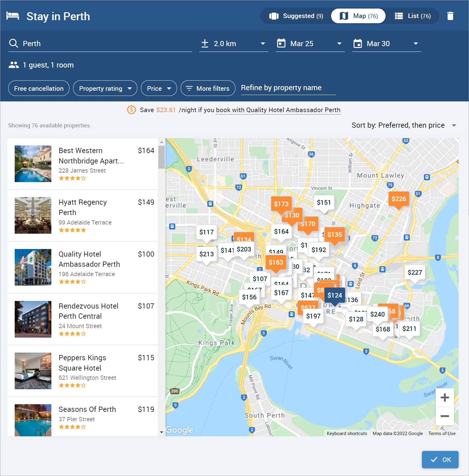Image resolution: width=469 pixels, height=476 pixels.
Task: Click the Refine by property name field
Action: [x=288, y=88]
